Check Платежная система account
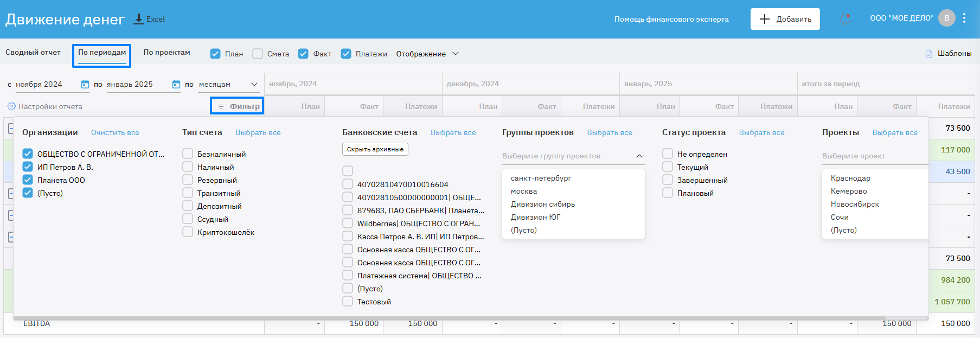 348,275
